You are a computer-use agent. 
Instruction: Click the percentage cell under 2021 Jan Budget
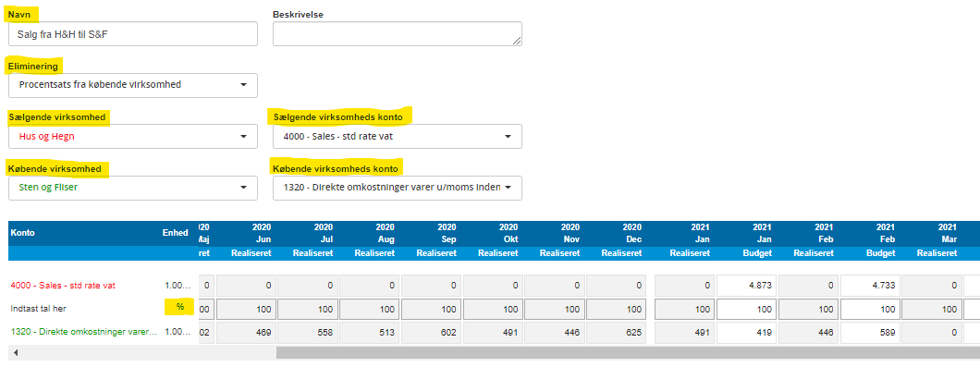pos(745,307)
